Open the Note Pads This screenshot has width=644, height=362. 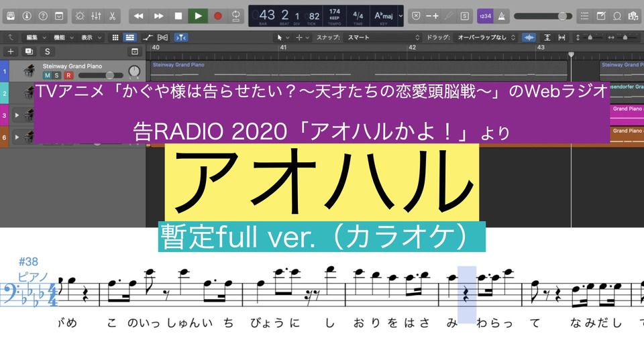tap(601, 16)
